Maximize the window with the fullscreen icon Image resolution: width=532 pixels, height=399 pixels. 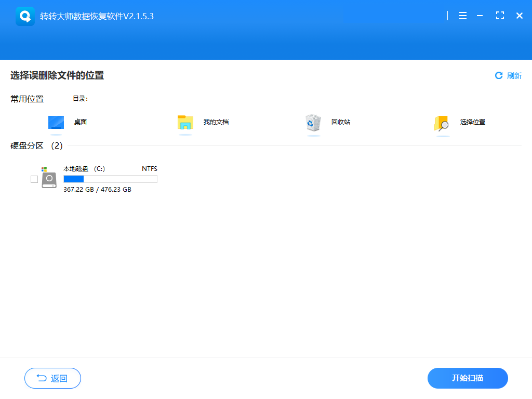[500, 16]
